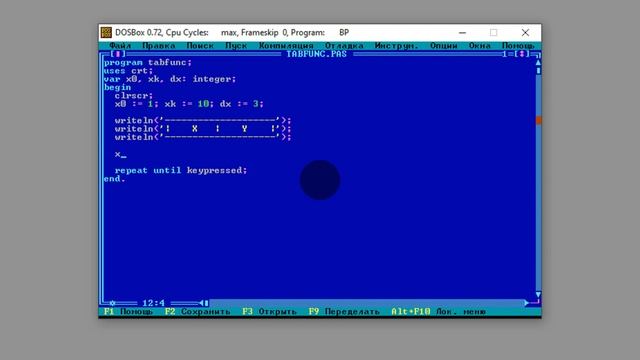The image size is (640, 360).
Task: Open the Окна menu
Action: point(480,46)
